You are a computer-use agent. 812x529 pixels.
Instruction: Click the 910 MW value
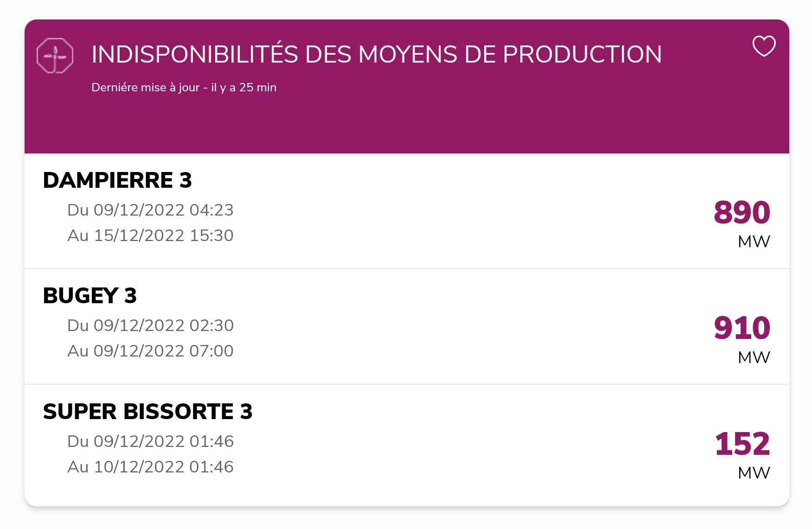(x=742, y=328)
